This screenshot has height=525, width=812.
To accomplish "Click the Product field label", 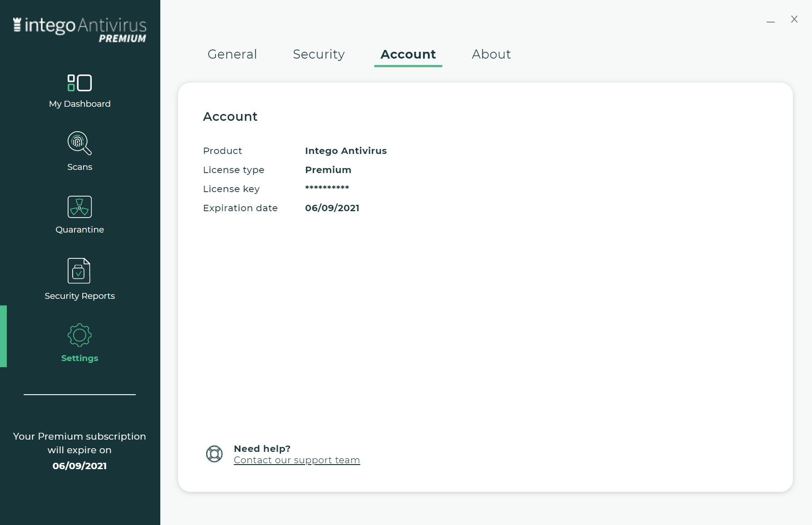I will (223, 151).
